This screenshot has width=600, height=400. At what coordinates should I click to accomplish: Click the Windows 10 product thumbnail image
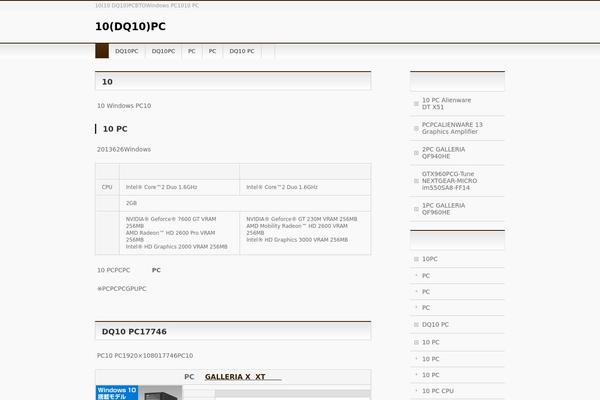[x=139, y=393]
